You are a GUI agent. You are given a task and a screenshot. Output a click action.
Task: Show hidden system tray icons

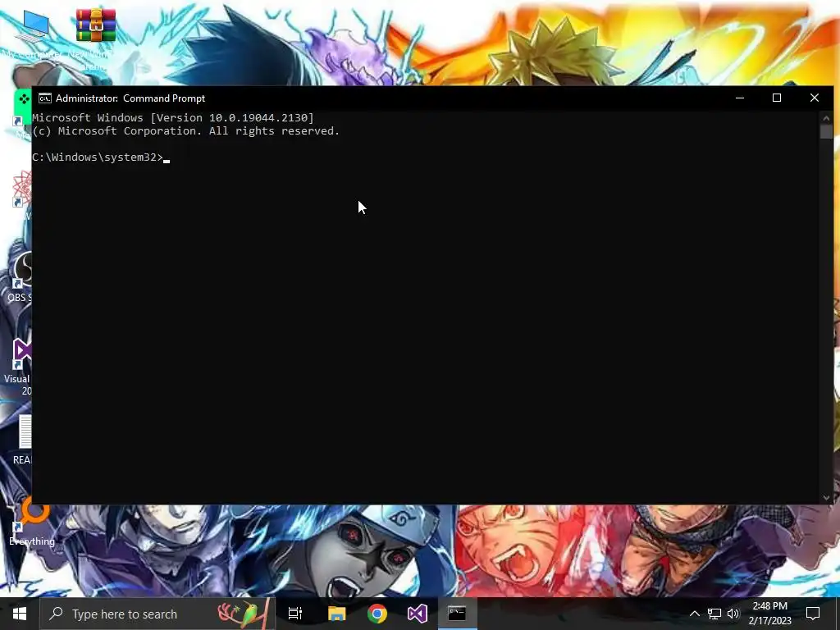pyautogui.click(x=694, y=614)
